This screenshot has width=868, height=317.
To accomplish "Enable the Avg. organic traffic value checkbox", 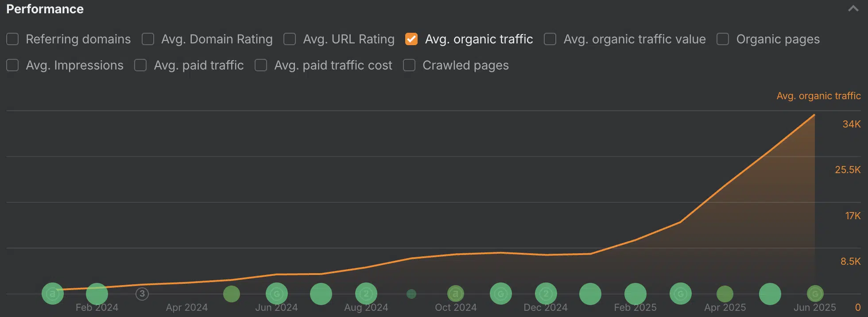I will coord(550,39).
